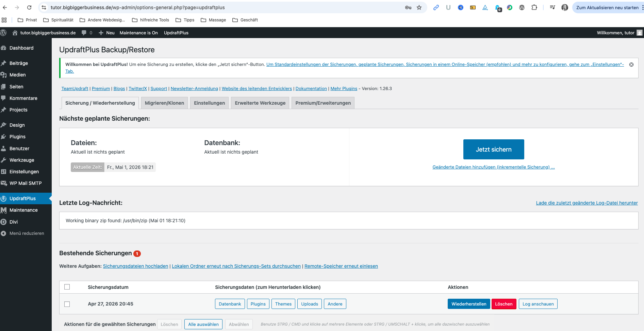Click the blue Wiederherstellen button
Screen dimensions: 644x331
[x=469, y=304]
